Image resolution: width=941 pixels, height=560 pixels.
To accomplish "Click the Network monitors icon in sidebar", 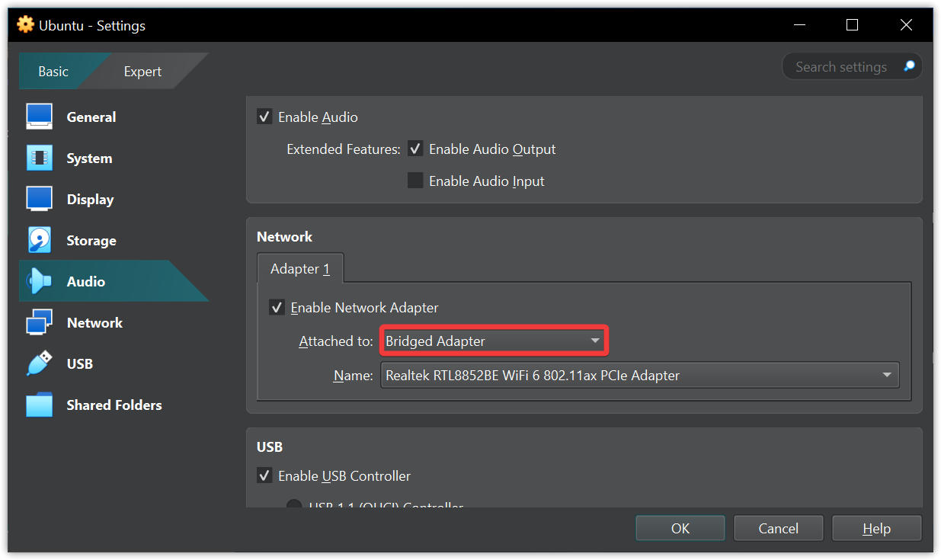I will click(39, 323).
